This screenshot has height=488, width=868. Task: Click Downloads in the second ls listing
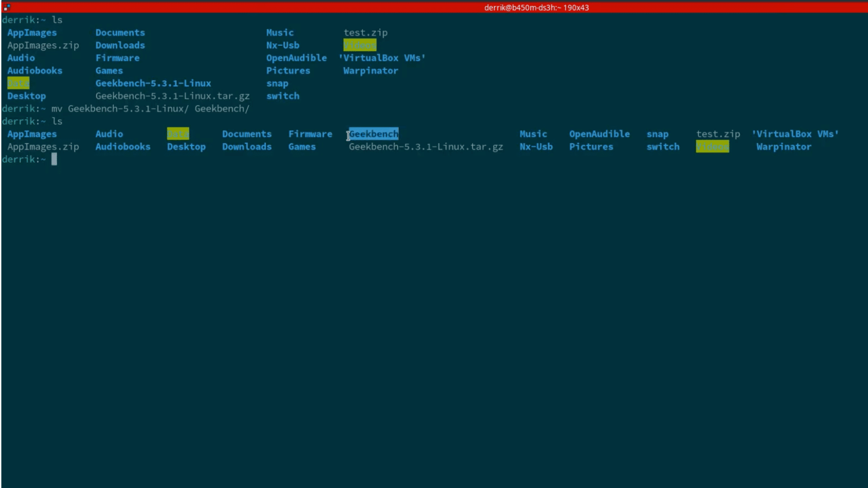click(x=247, y=146)
